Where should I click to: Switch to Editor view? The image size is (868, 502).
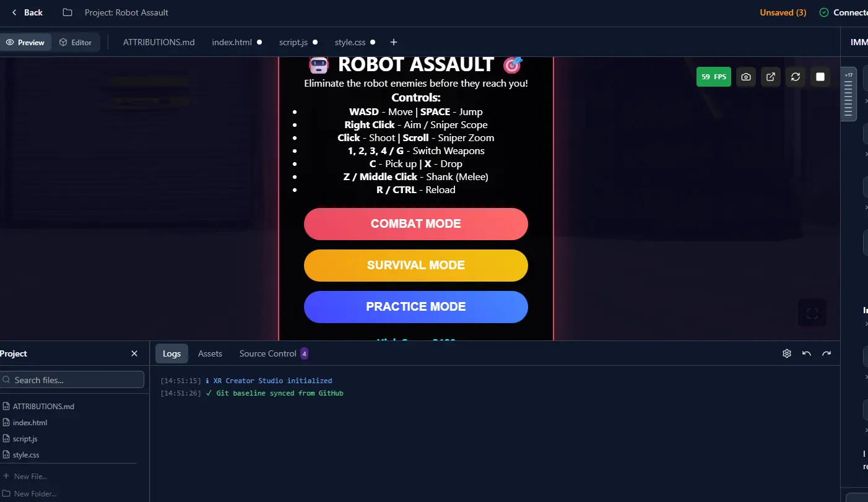[76, 42]
